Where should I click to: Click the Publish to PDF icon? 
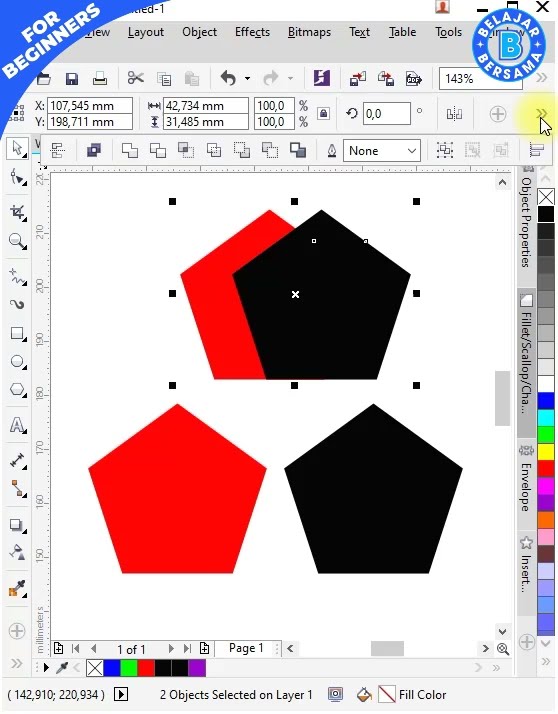414,78
